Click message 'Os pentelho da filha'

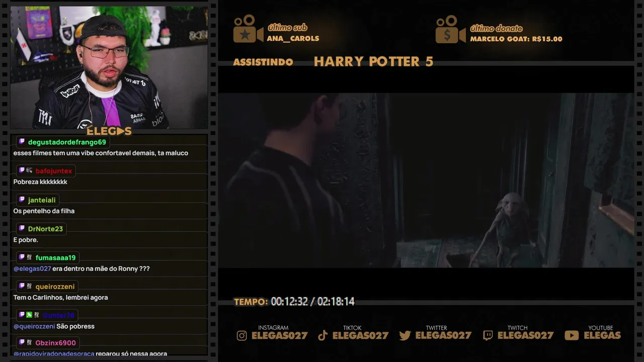tap(44, 211)
